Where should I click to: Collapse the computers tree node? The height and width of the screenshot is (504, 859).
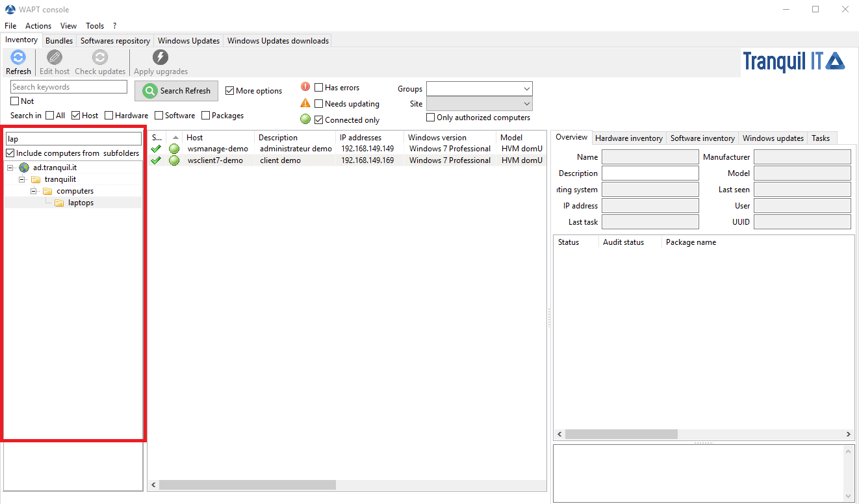click(x=34, y=191)
